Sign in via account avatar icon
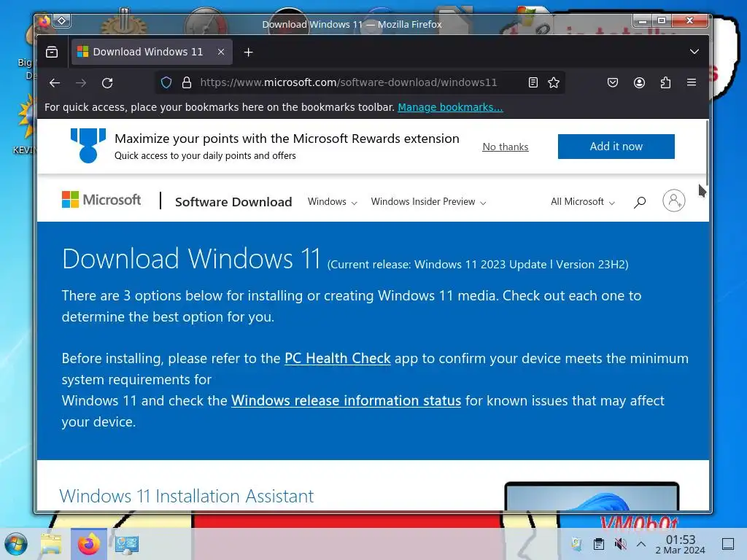The height and width of the screenshot is (560, 747). pyautogui.click(x=673, y=201)
